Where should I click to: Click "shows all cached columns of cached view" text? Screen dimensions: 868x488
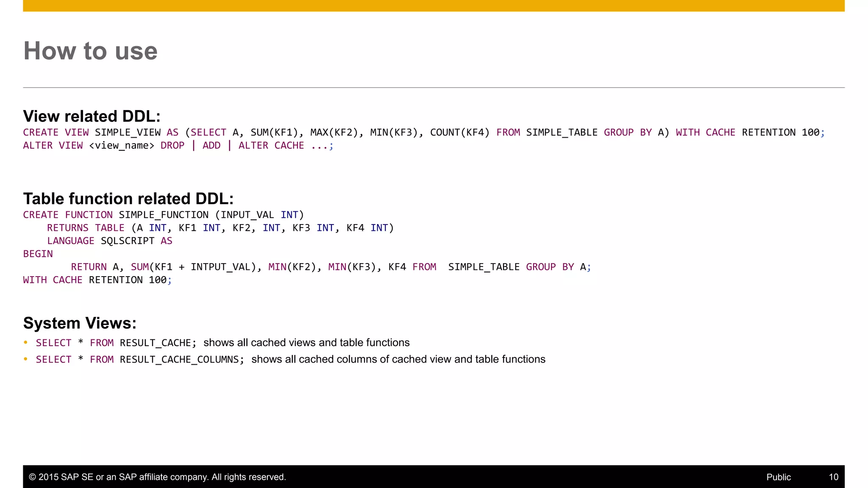[x=398, y=359]
